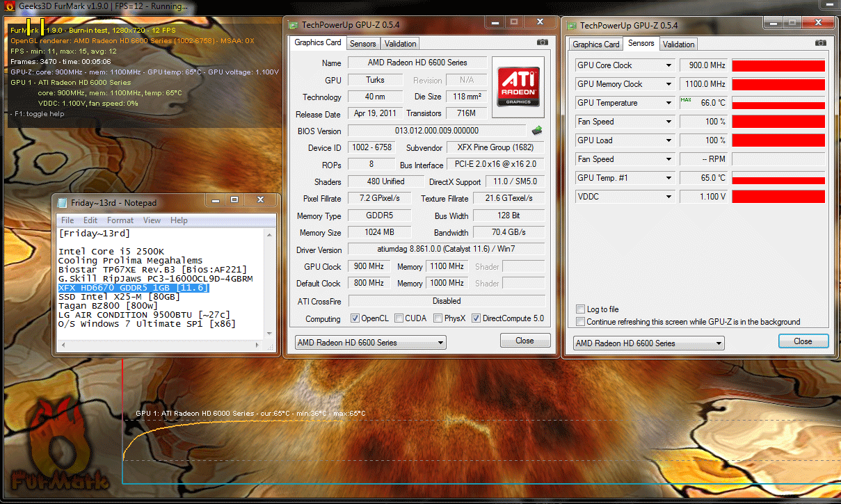Click the Subvendor XFX Pine Group field
Viewport: 841px width, 504px height.
pyautogui.click(x=495, y=147)
